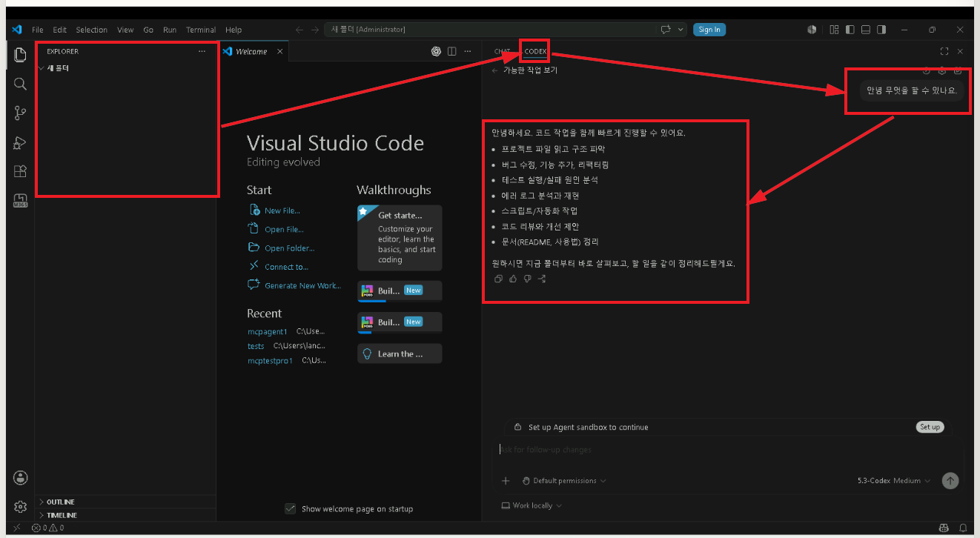
Task: Open the Help menu
Action: pyautogui.click(x=234, y=30)
